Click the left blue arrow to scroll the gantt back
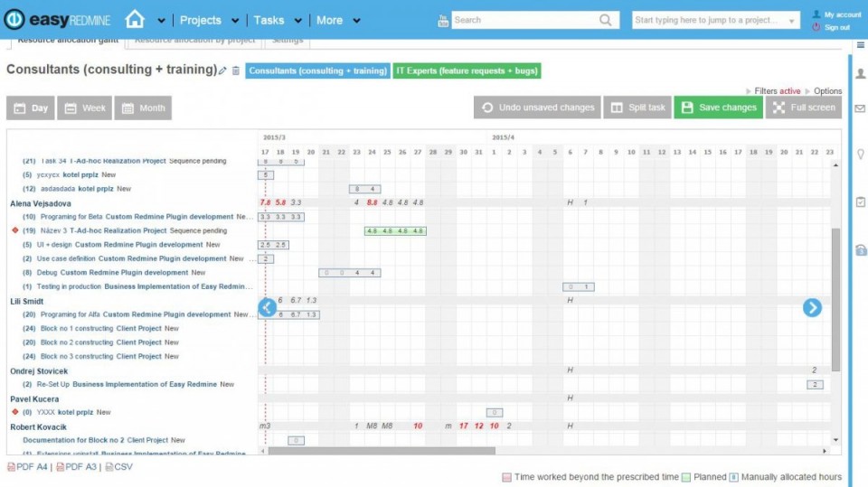The height and width of the screenshot is (487, 868). point(268,307)
